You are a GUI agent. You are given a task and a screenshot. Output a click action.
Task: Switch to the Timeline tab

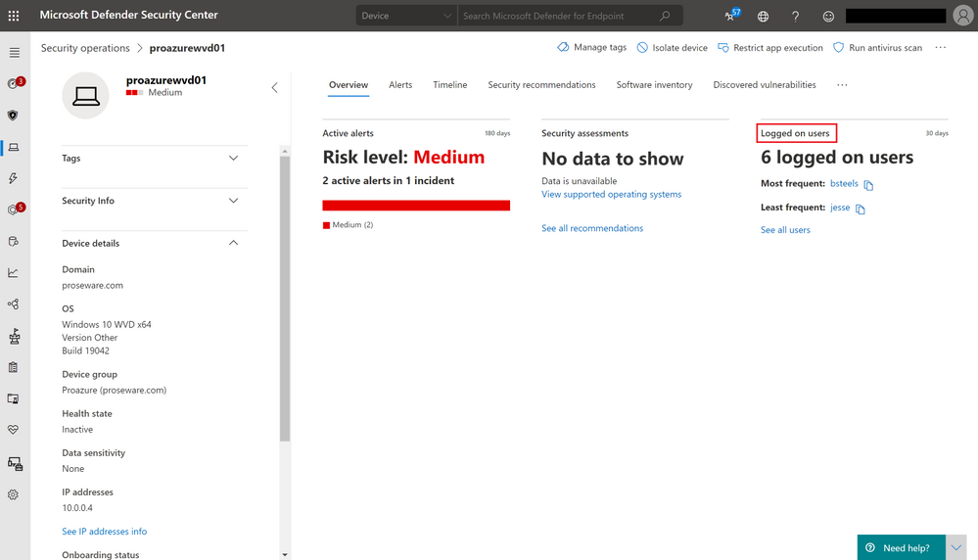tap(449, 85)
